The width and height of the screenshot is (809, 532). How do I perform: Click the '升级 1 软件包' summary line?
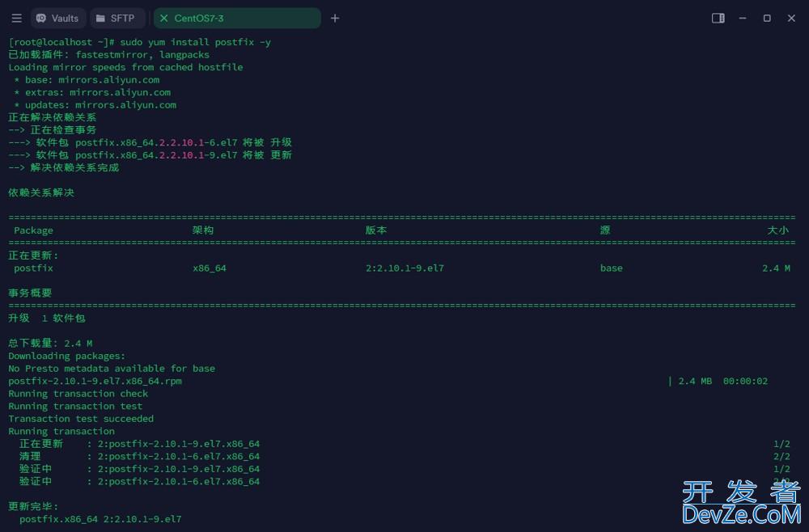point(47,318)
